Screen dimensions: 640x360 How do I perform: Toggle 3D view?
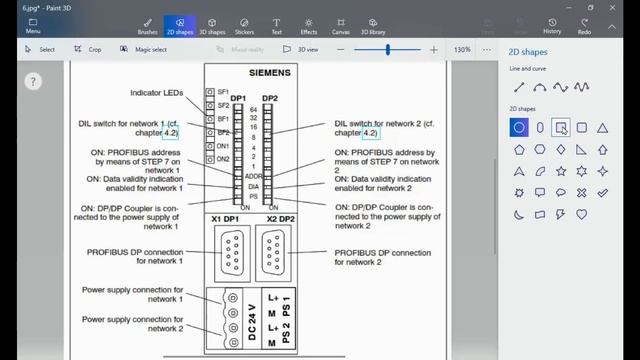pos(300,49)
